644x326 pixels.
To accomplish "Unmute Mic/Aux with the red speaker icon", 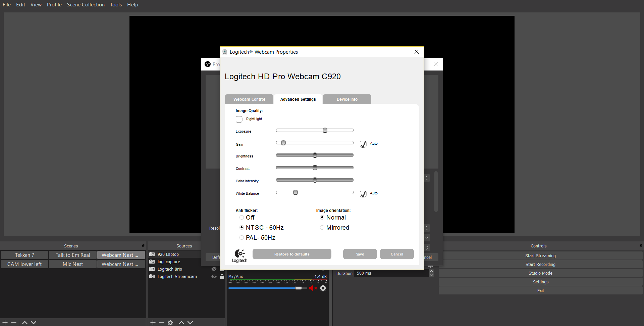I will pos(313,288).
